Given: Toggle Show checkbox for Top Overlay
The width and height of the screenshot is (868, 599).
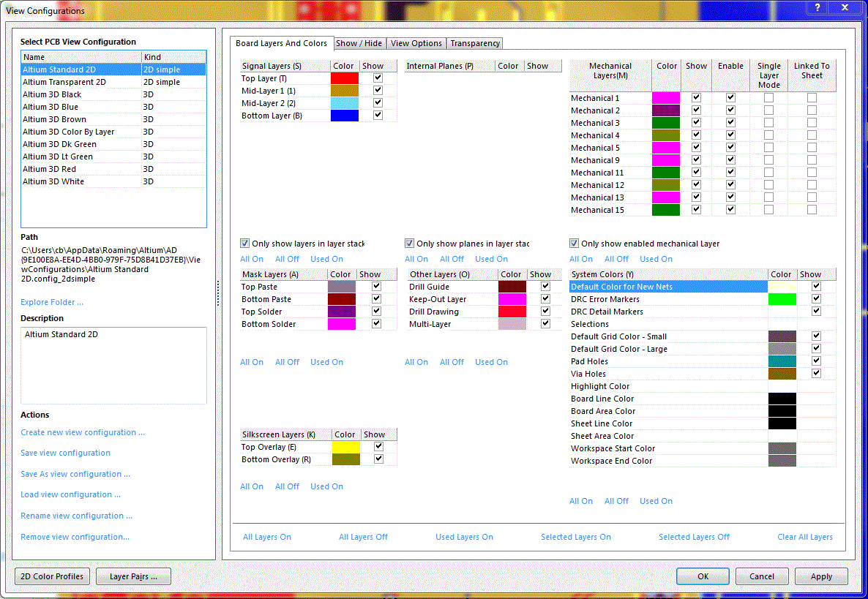Looking at the screenshot, I should pyautogui.click(x=378, y=446).
